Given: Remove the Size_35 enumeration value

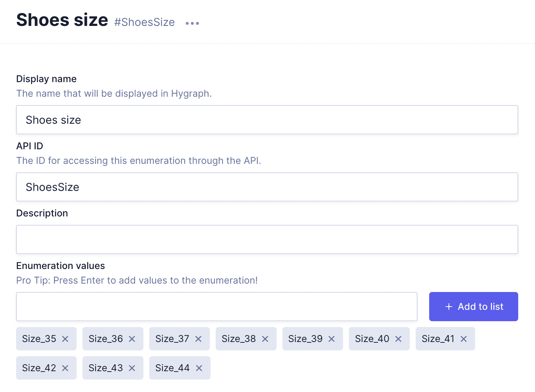Looking at the screenshot, I should [65, 339].
